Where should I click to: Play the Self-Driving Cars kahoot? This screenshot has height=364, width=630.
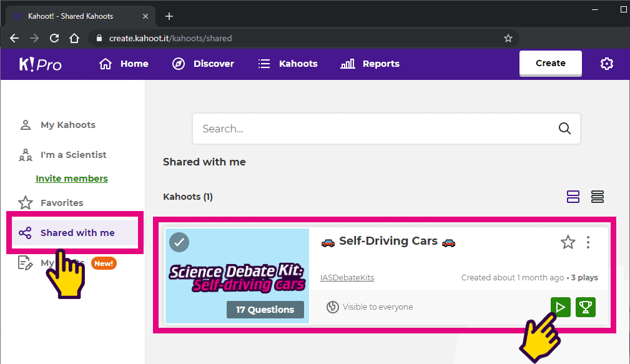(x=561, y=307)
